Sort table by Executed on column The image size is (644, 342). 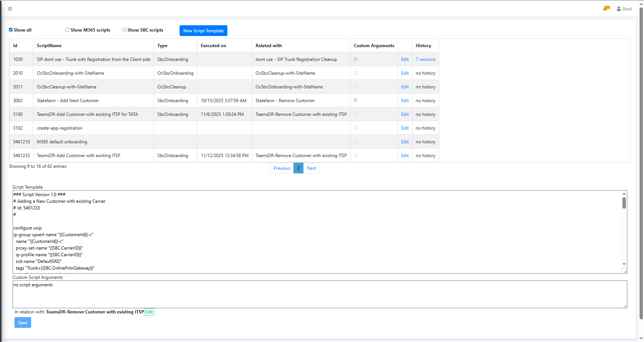pyautogui.click(x=213, y=46)
